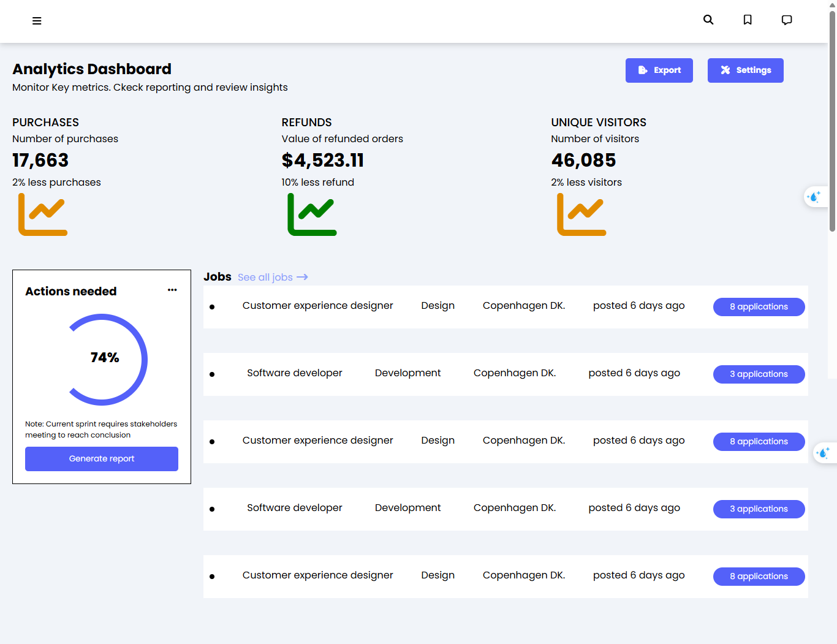Viewport: 837px width, 644px height.
Task: Open the chat message icon
Action: [787, 20]
